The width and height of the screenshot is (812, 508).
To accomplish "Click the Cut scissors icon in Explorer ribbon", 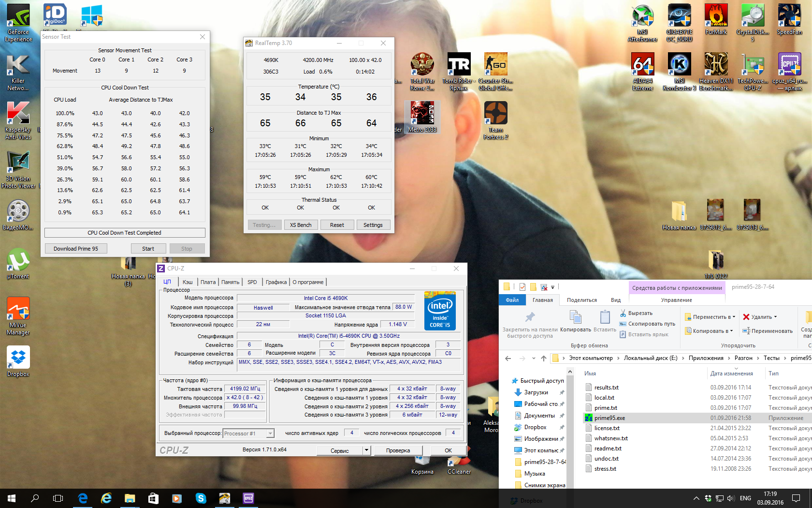I will (623, 313).
